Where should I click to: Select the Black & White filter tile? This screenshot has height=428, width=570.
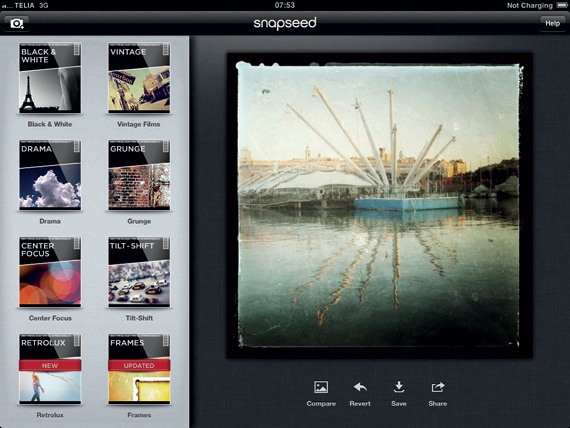pos(50,78)
